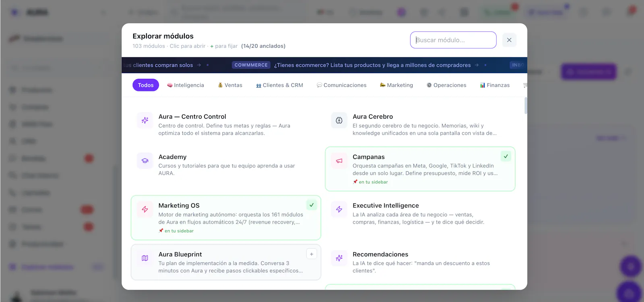The width and height of the screenshot is (644, 302).
Task: Open the Aura Centro Control sparkle icon
Action: (145, 120)
